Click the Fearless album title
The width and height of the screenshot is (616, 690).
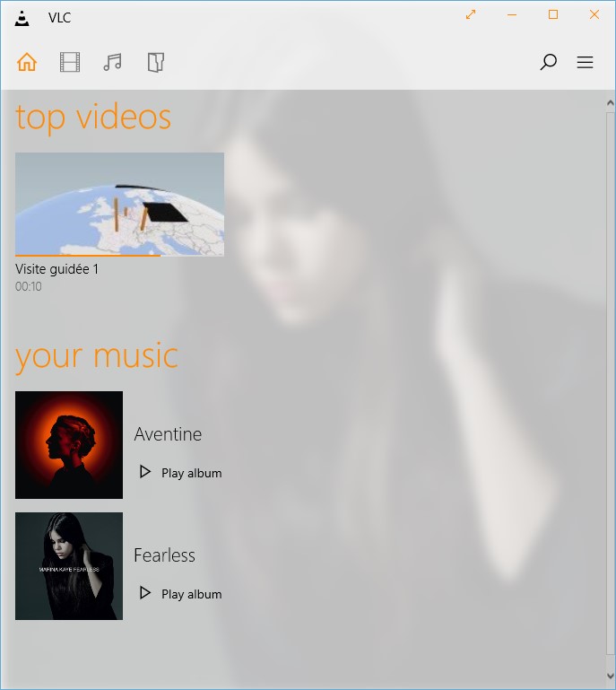pyautogui.click(x=164, y=555)
